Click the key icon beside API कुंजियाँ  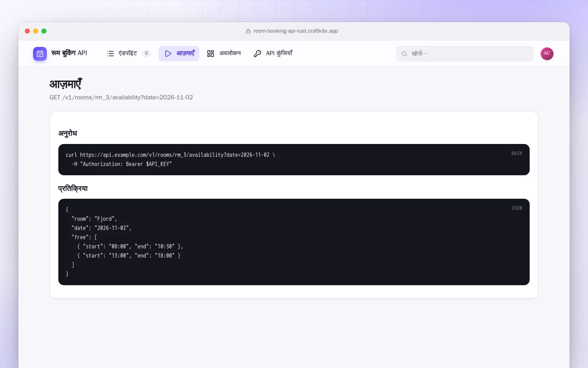(257, 53)
